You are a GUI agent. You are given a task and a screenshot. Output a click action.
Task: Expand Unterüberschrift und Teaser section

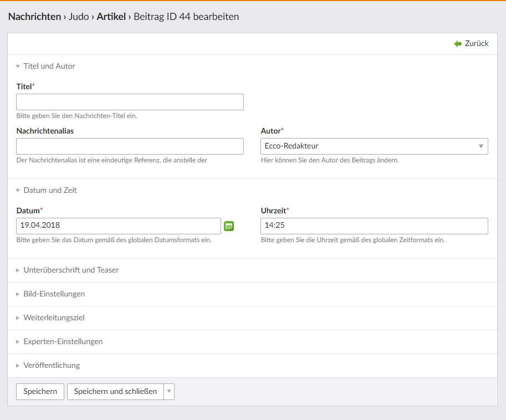click(71, 270)
